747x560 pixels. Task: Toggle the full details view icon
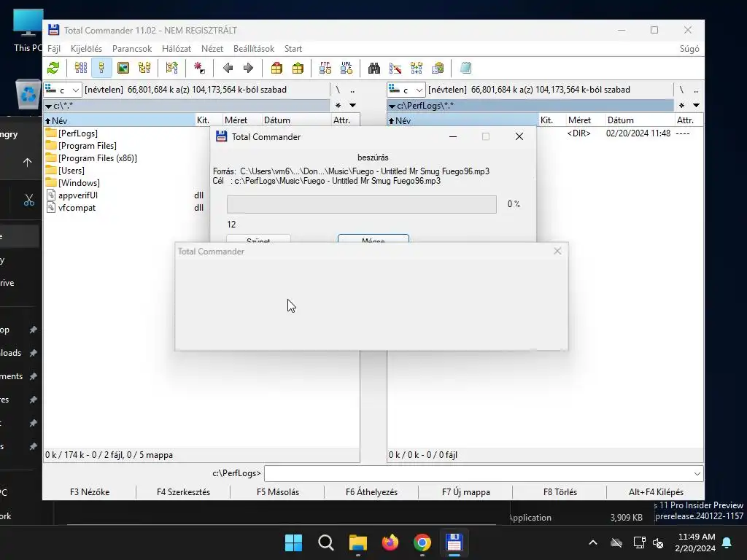pos(101,68)
